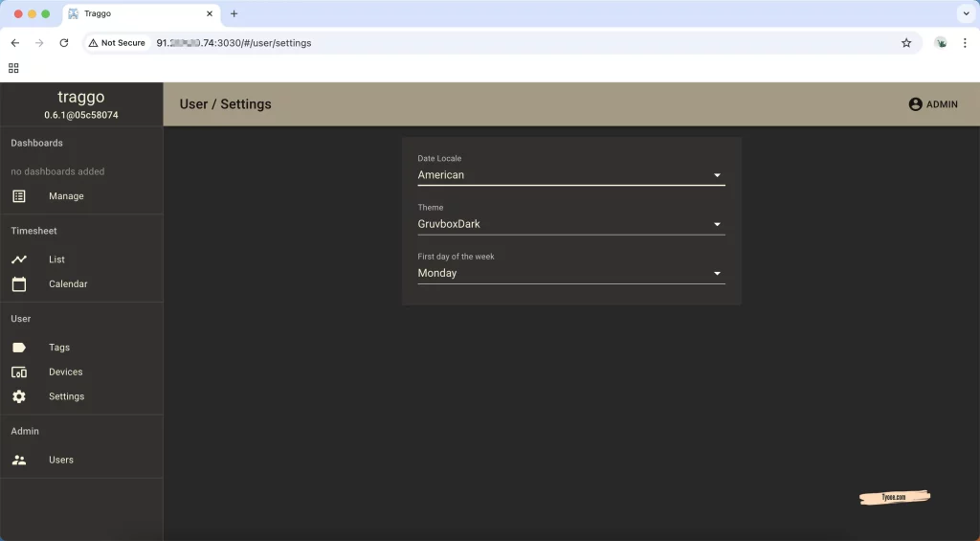The image size is (980, 541).
Task: Reload the page with browser refresh button
Action: tap(64, 43)
